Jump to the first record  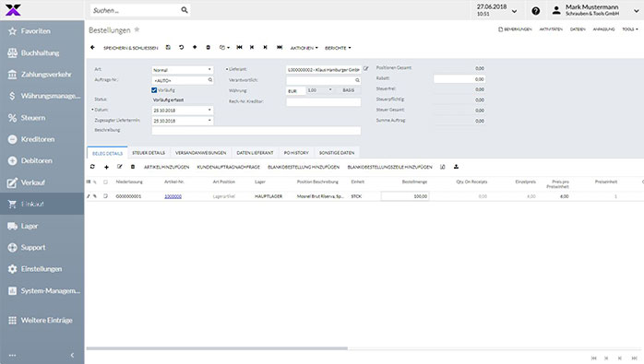tap(239, 48)
